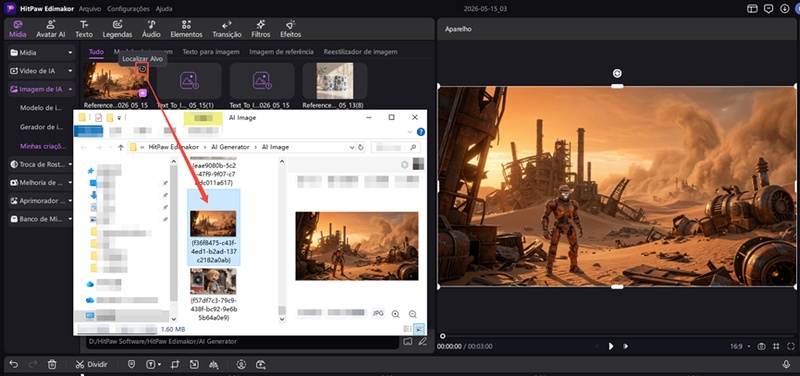Select the Modelo de i... sidebar item
The image size is (800, 376).
pyautogui.click(x=41, y=108)
